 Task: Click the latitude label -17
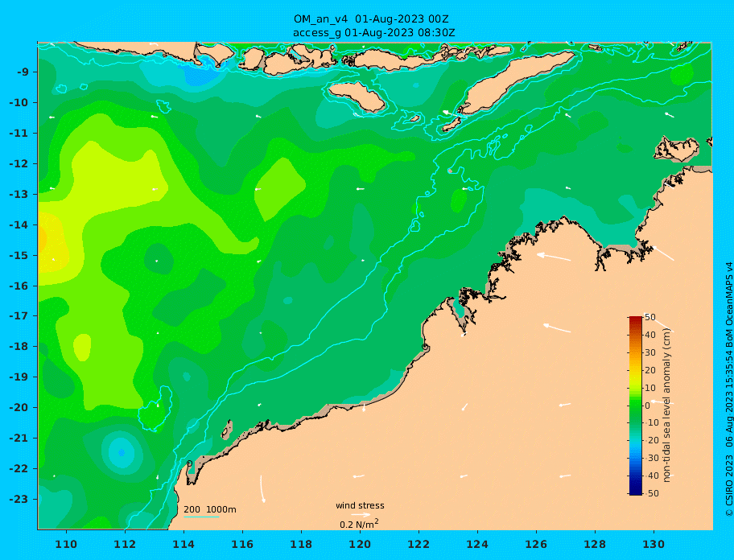pos(19,316)
